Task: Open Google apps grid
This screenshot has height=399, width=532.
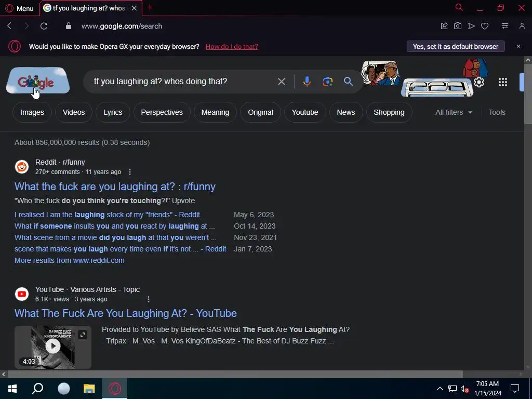Action: [502, 82]
